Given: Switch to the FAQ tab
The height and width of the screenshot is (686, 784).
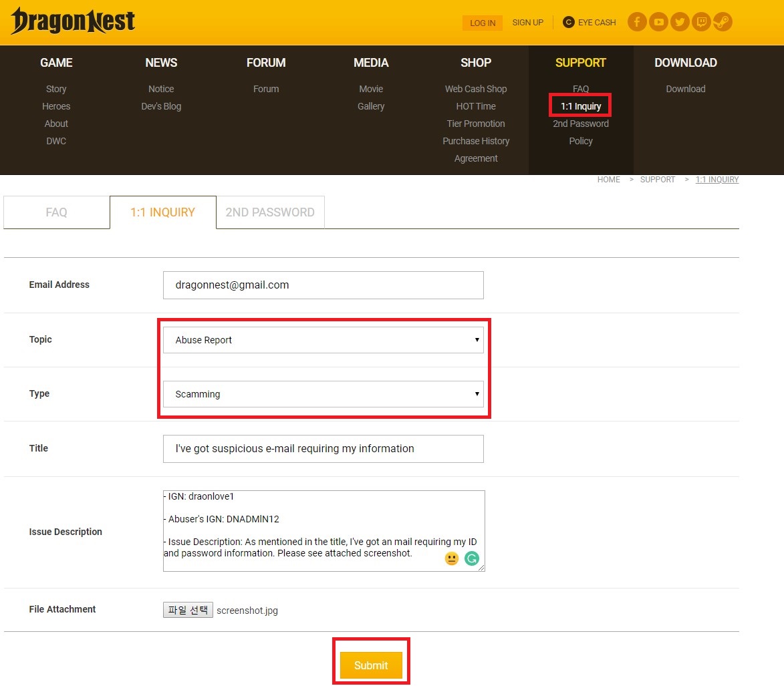Looking at the screenshot, I should pos(56,212).
